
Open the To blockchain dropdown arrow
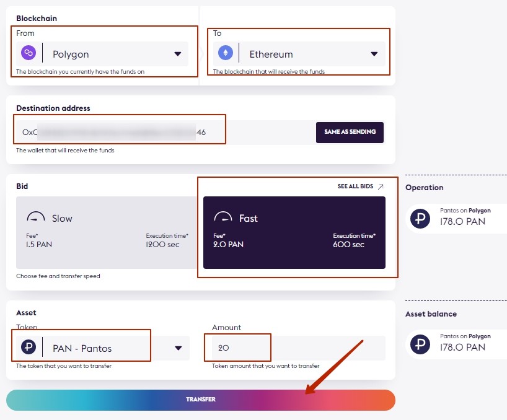point(374,54)
